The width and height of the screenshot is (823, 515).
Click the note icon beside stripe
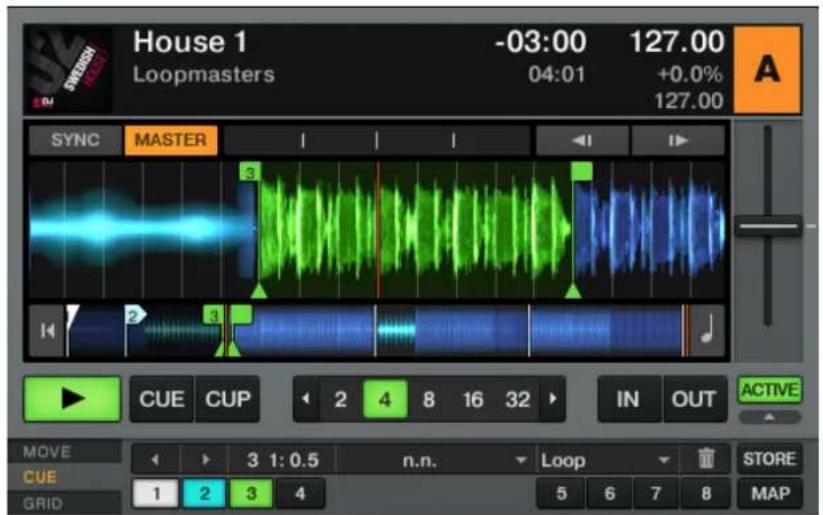click(708, 331)
